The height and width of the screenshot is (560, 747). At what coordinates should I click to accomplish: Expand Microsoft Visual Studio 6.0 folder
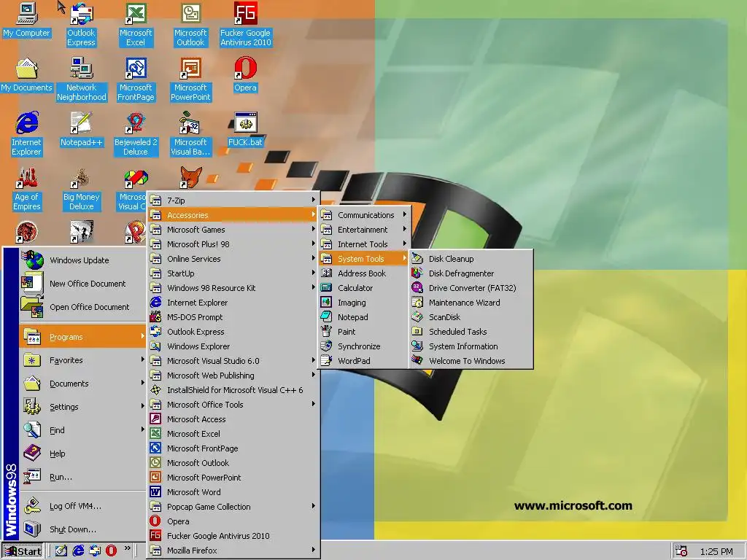tap(233, 361)
